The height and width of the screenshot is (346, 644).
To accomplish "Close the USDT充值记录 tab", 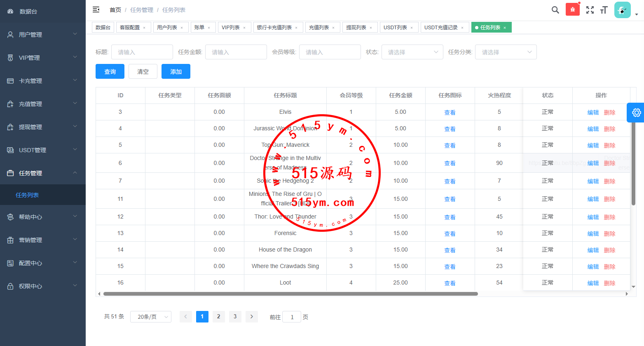I will click(x=462, y=28).
